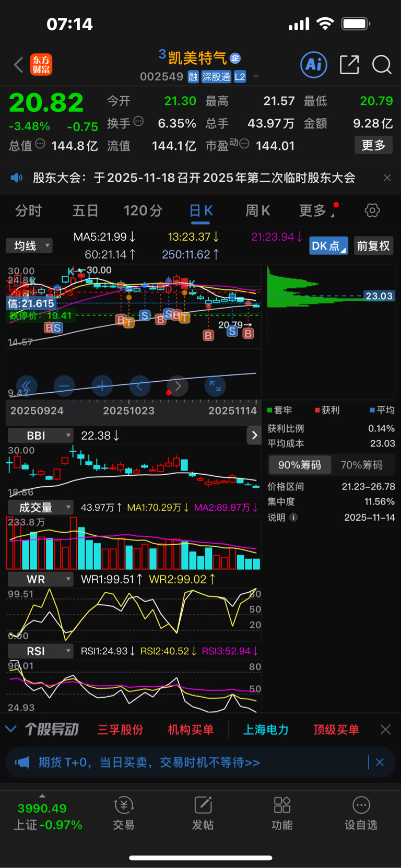Open the search magnifier icon
This screenshot has height=868, width=401.
pos(382,65)
